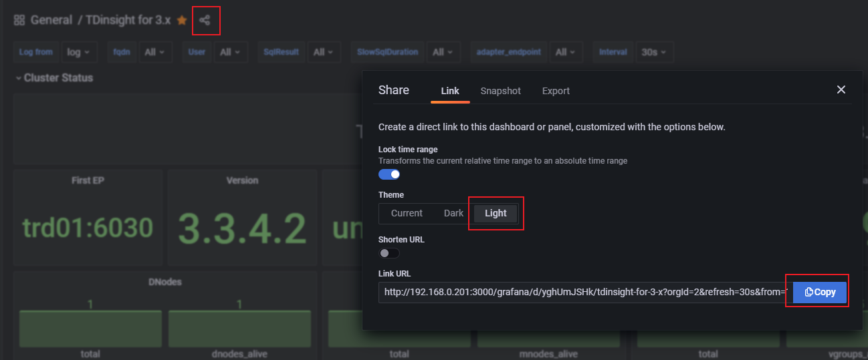Click inside the Link URL field

click(582, 292)
